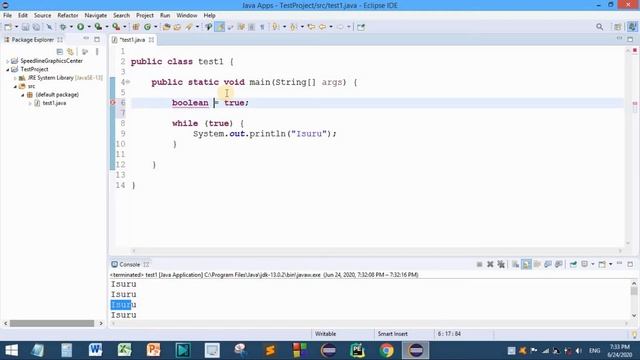
Task: Open the Source menu
Action: (42, 15)
